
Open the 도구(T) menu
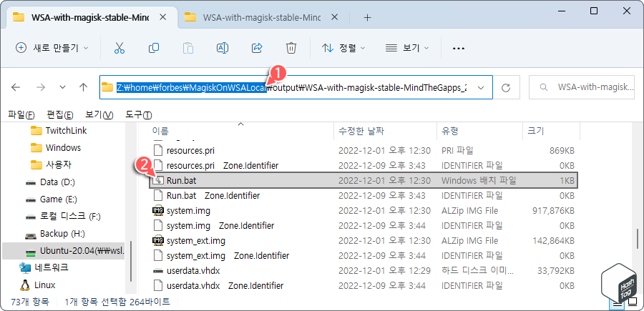[139, 114]
